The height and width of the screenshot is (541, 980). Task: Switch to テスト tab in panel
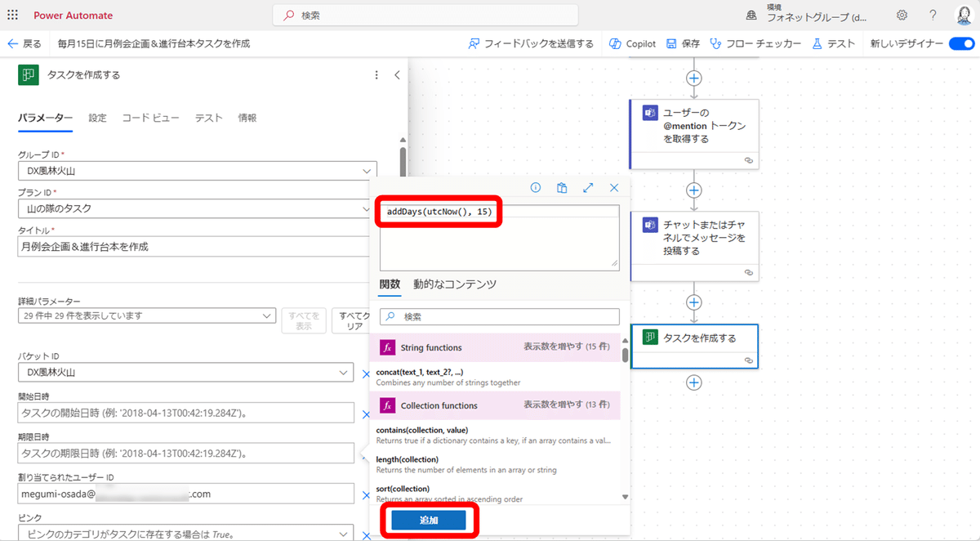(208, 118)
